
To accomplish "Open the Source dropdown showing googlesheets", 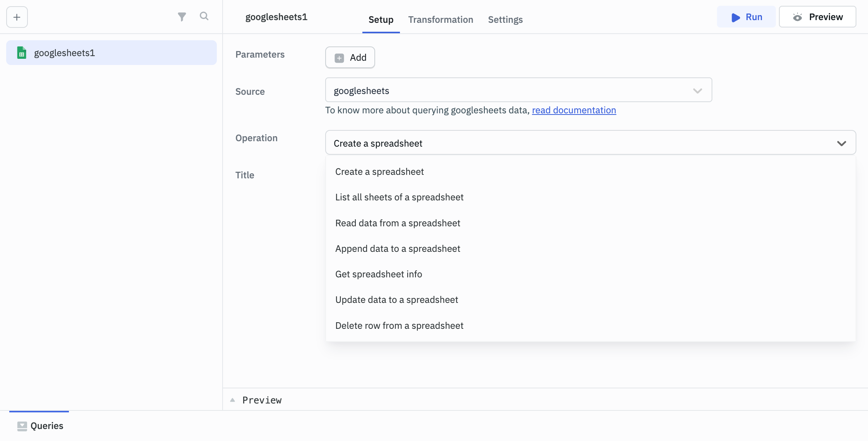I will [697, 91].
